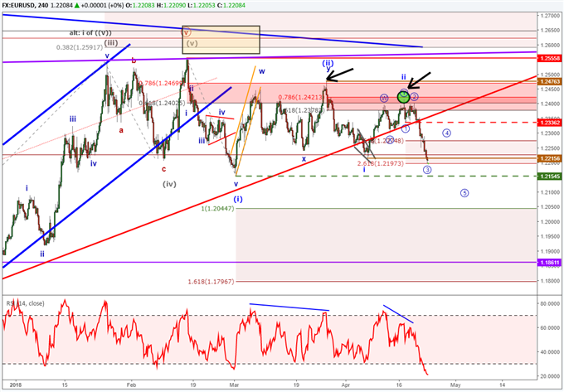Screen dimensions: 564x392
Task: Click the 0.786(1.24213) Fibonacci label
Action: (x=301, y=97)
